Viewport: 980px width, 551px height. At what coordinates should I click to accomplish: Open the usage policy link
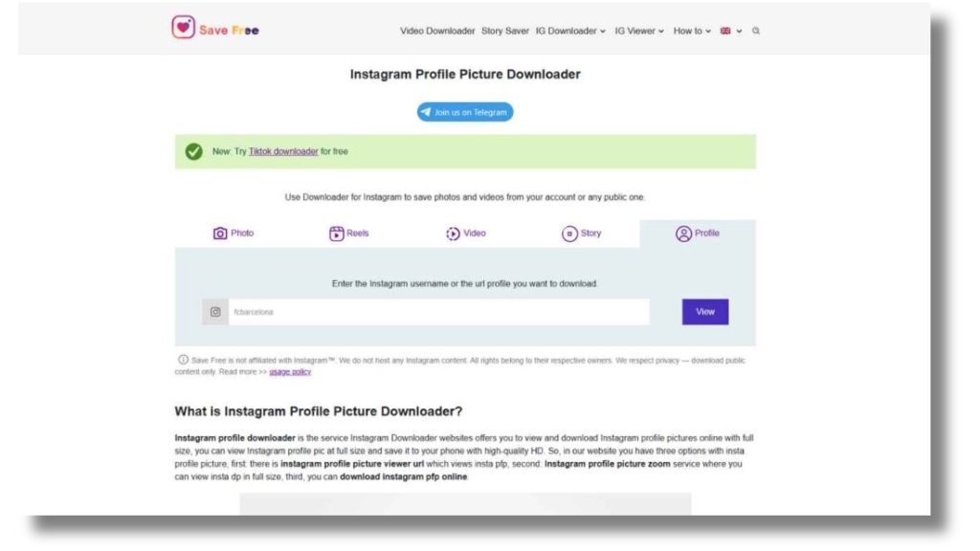click(290, 371)
